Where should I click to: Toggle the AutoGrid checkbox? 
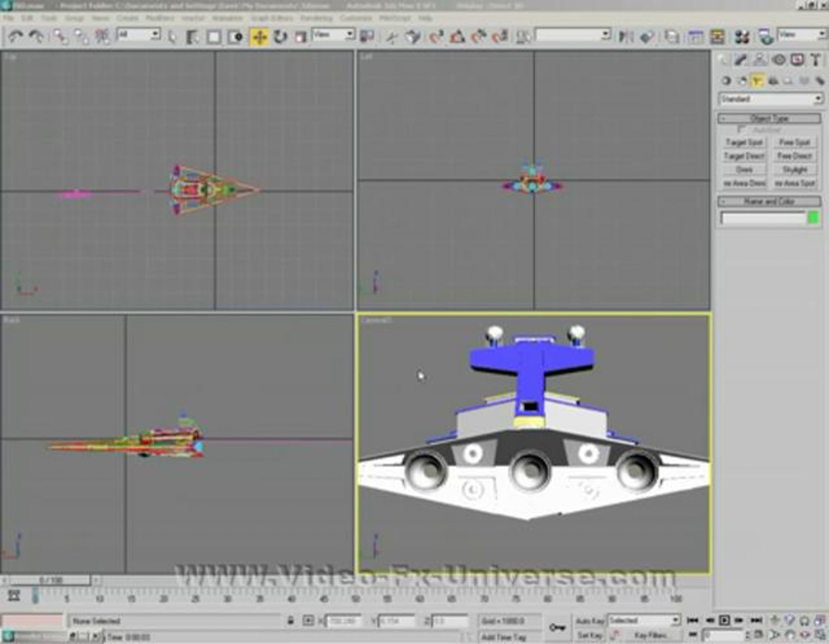(x=741, y=130)
